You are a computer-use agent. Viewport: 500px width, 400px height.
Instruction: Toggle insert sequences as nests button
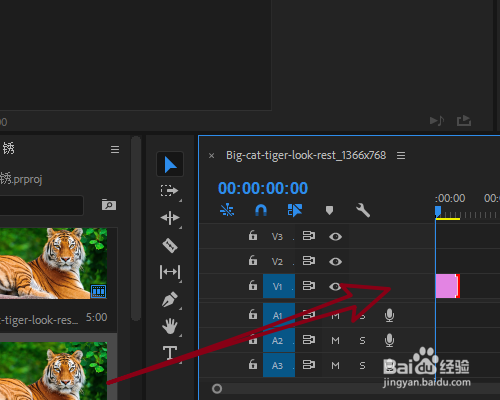[227, 210]
